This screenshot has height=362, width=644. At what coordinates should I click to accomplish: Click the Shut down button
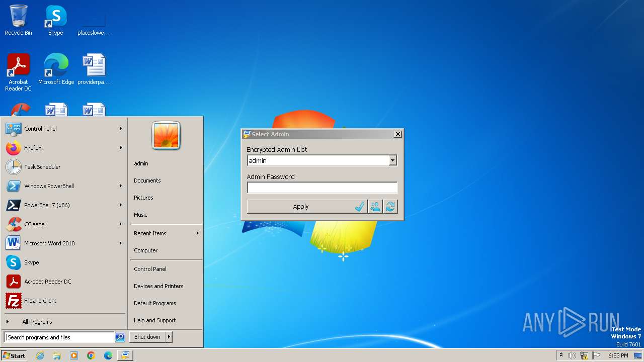(x=147, y=337)
